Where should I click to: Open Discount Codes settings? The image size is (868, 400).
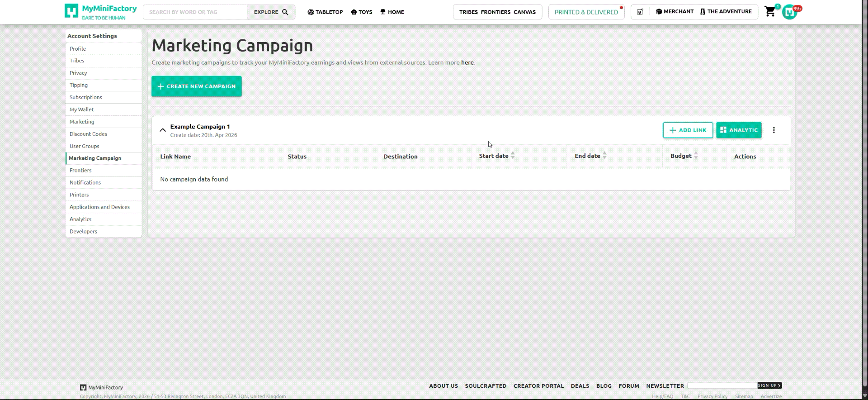pyautogui.click(x=104, y=134)
